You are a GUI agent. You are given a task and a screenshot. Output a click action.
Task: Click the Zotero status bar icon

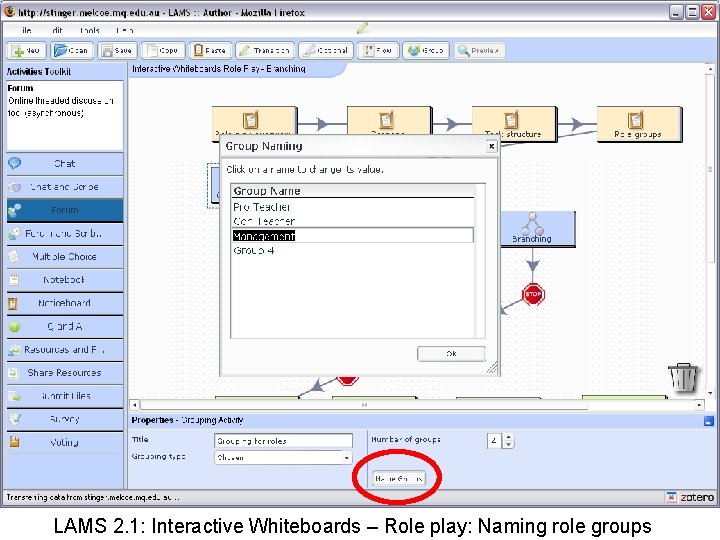pos(697,497)
